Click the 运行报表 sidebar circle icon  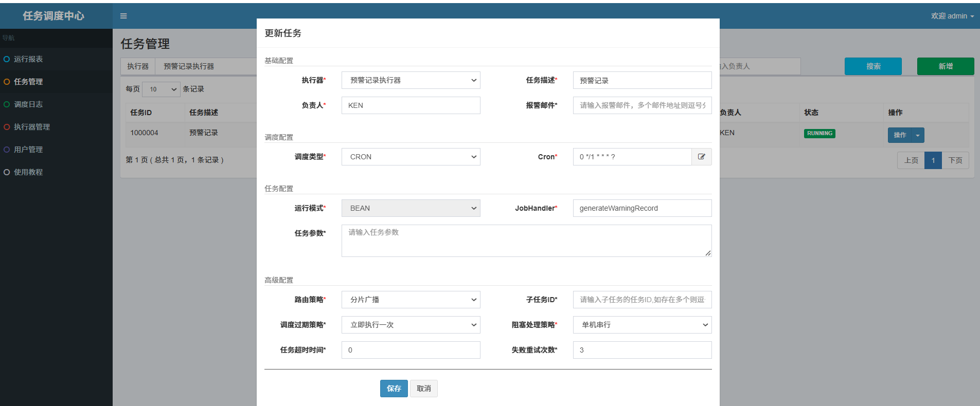[7, 59]
